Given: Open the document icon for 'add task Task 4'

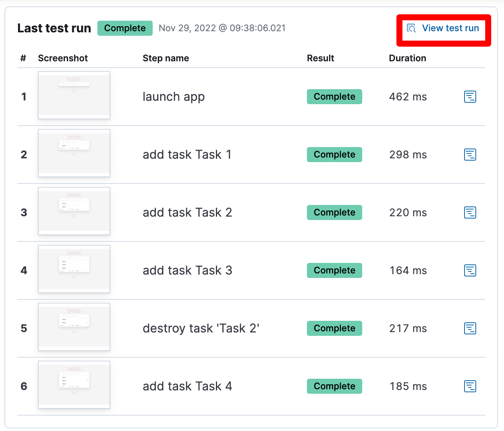Looking at the screenshot, I should [x=470, y=386].
